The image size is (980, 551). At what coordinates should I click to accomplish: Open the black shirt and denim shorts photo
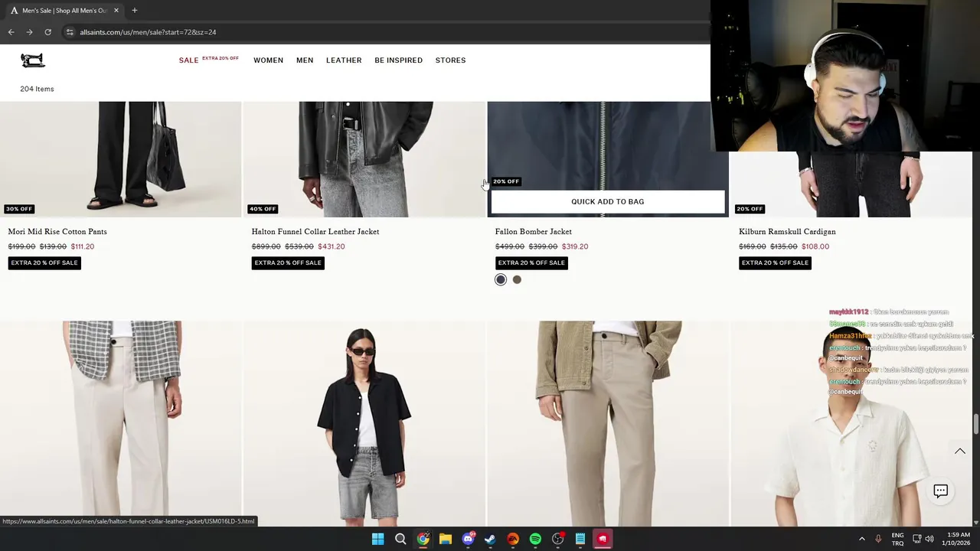(364, 423)
